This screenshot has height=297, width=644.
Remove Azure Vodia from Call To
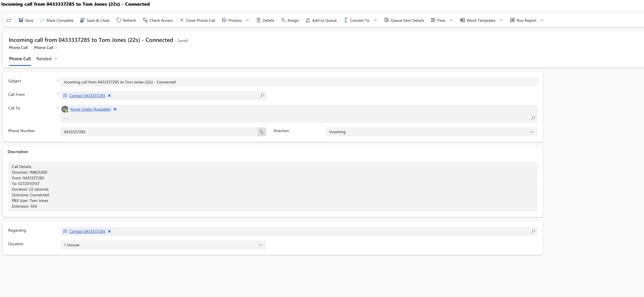point(115,109)
